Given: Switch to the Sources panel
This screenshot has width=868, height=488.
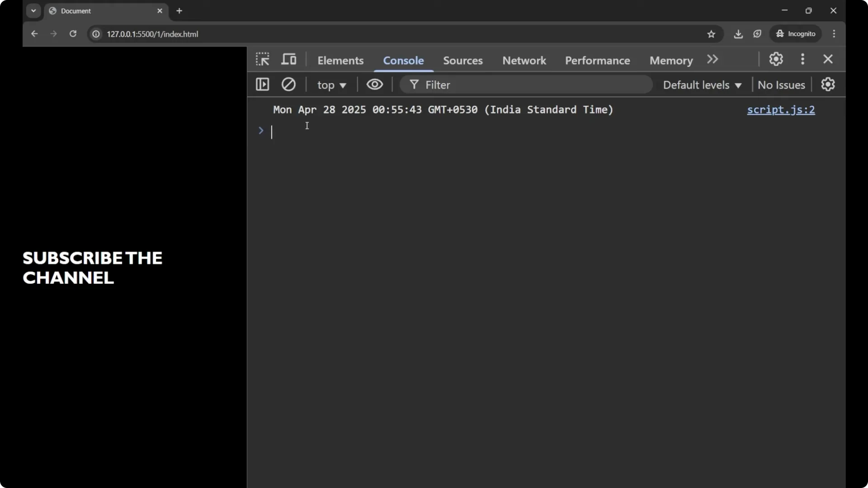Looking at the screenshot, I should click(463, 60).
